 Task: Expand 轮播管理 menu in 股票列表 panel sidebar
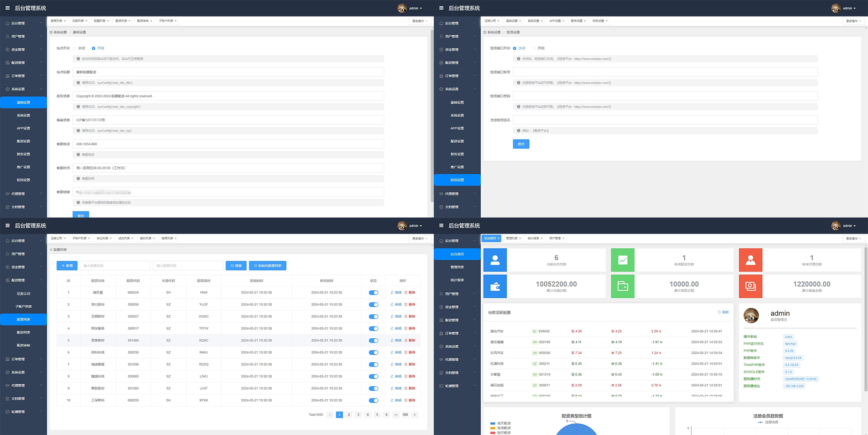pos(23,412)
